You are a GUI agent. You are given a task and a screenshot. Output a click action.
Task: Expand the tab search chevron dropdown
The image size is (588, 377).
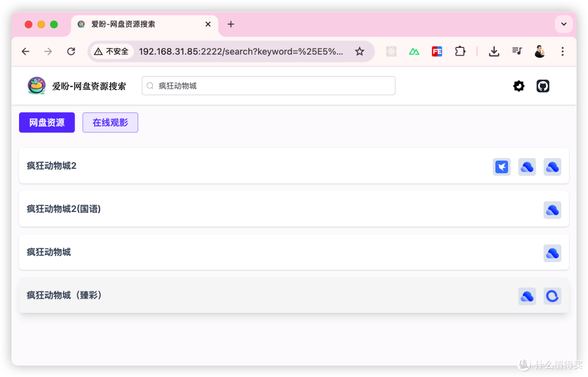[x=563, y=24]
